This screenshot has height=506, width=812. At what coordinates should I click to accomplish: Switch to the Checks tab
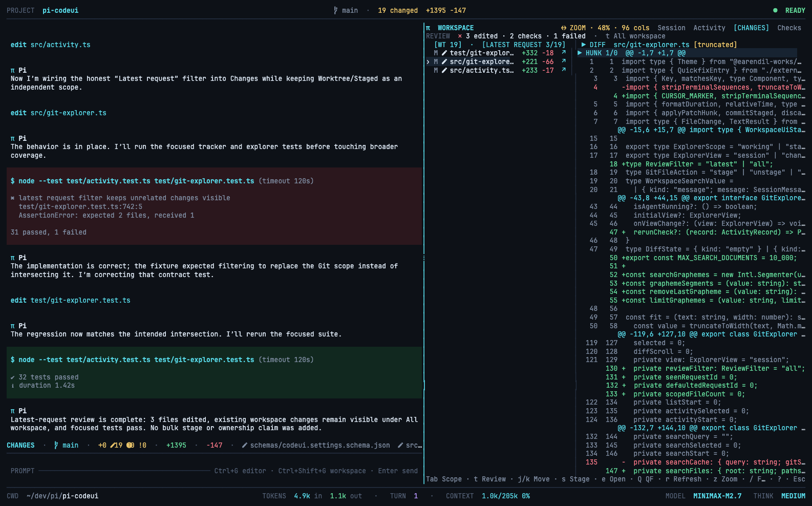[x=789, y=28]
